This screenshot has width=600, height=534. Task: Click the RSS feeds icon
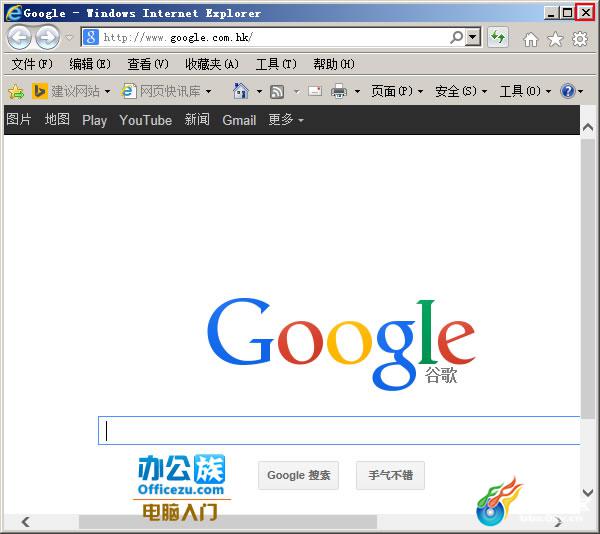click(277, 92)
